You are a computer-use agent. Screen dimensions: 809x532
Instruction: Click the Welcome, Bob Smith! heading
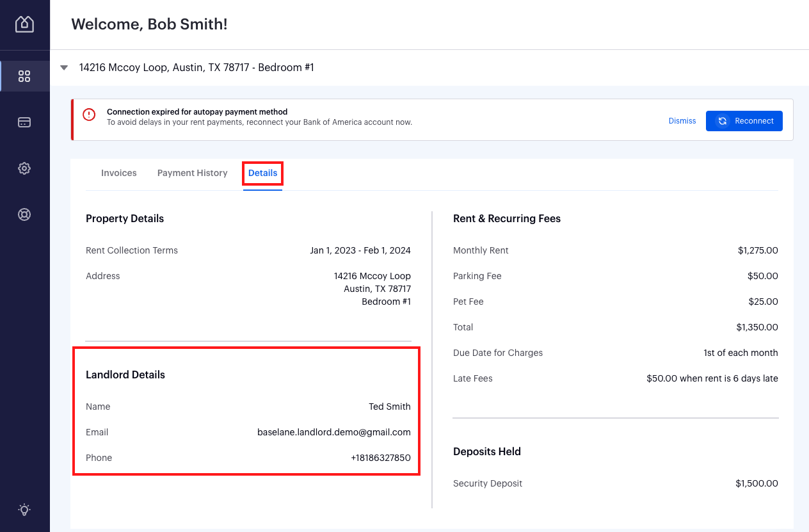click(149, 24)
